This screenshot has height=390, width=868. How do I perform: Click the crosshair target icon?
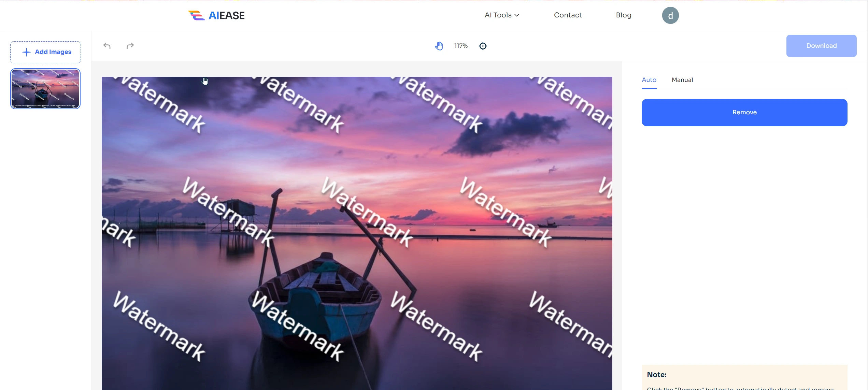(482, 45)
